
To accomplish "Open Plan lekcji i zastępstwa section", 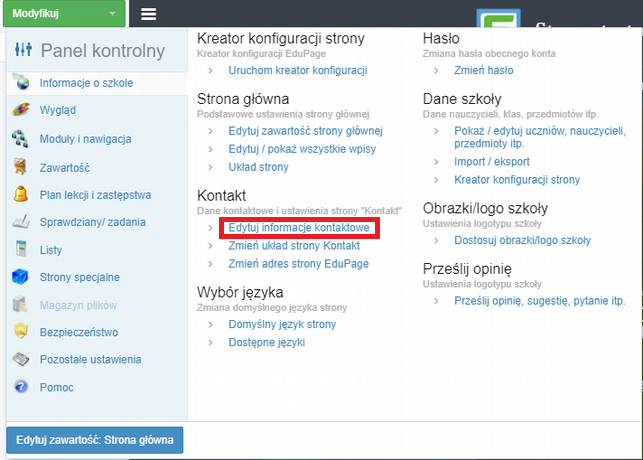I will coord(96,195).
